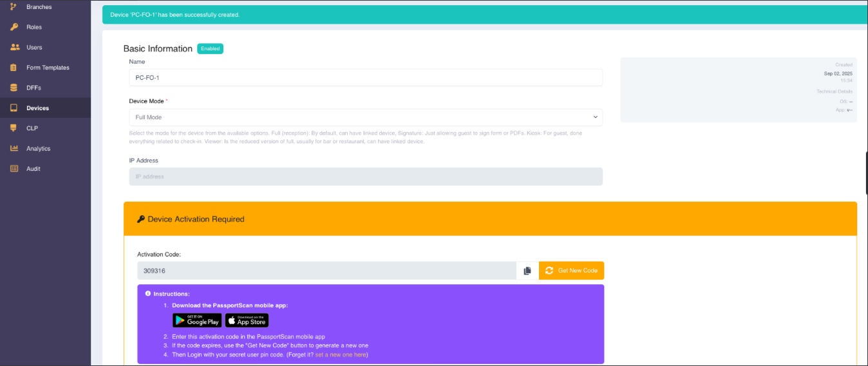Open the Devices menu item
This screenshot has width=868, height=366.
click(37, 108)
